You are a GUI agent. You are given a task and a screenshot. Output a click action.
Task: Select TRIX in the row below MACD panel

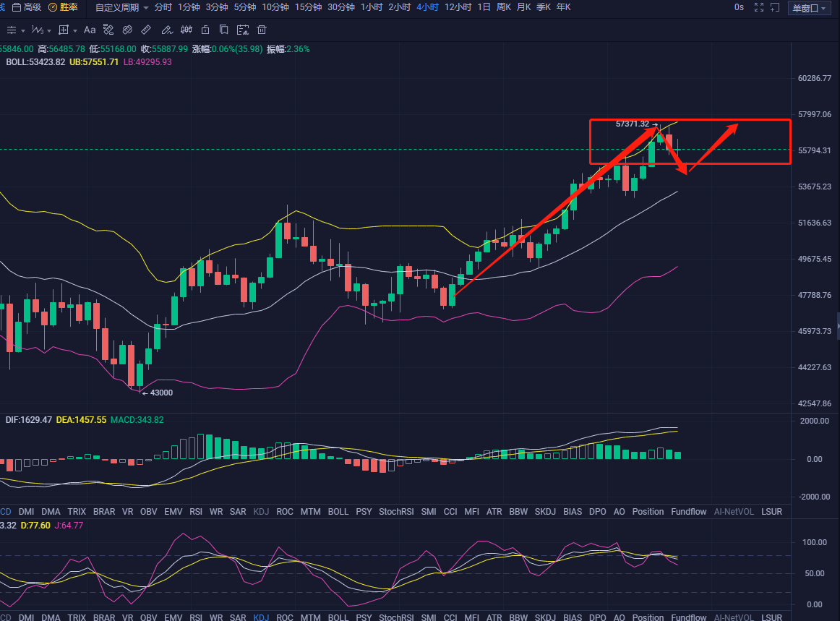77,512
